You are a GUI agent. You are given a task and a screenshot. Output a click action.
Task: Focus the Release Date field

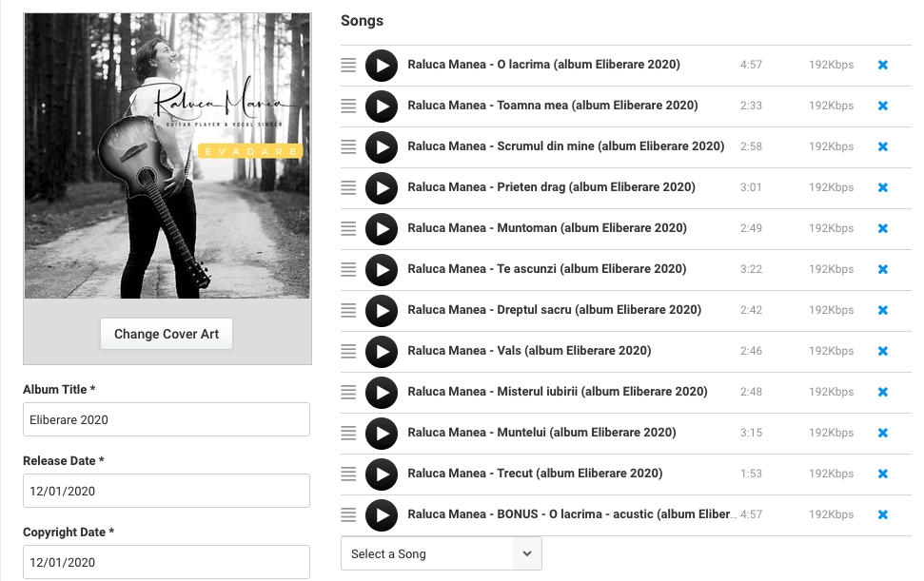(167, 491)
